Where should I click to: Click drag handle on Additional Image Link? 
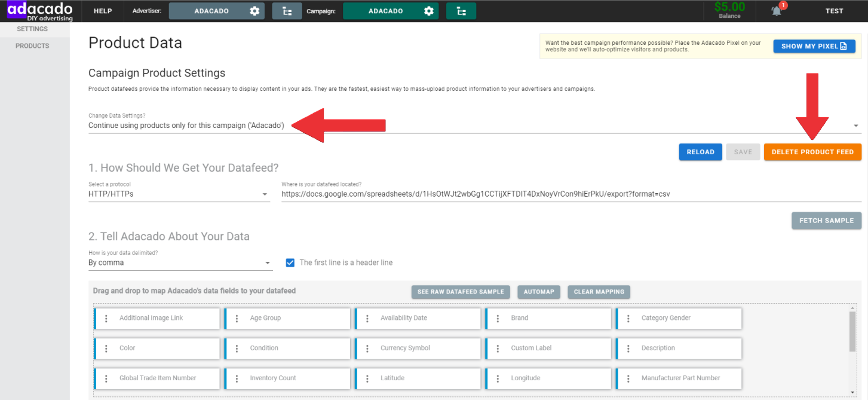pos(106,318)
